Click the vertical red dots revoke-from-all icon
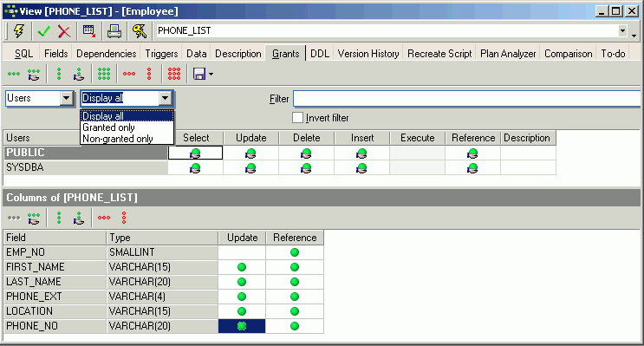The height and width of the screenshot is (346, 644). tap(149, 74)
